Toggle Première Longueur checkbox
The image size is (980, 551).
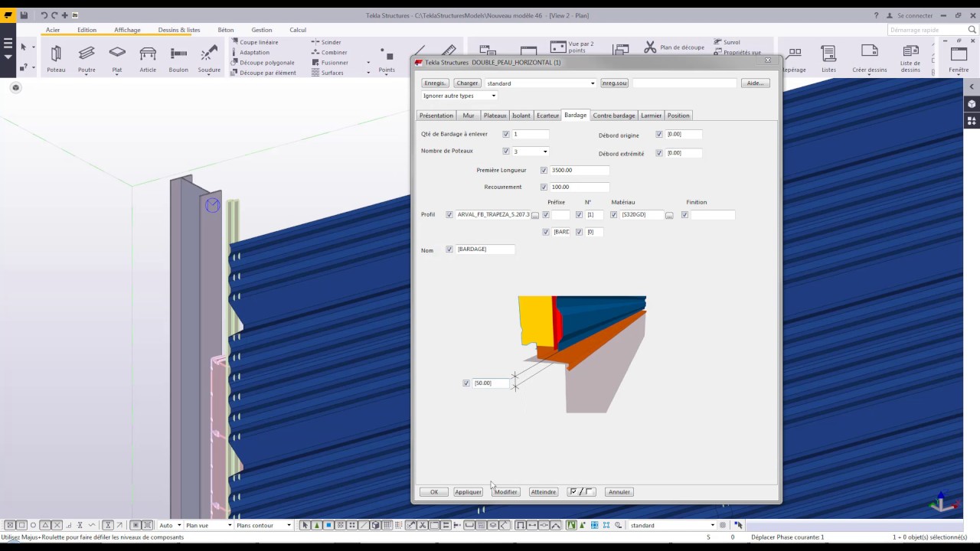pos(544,170)
